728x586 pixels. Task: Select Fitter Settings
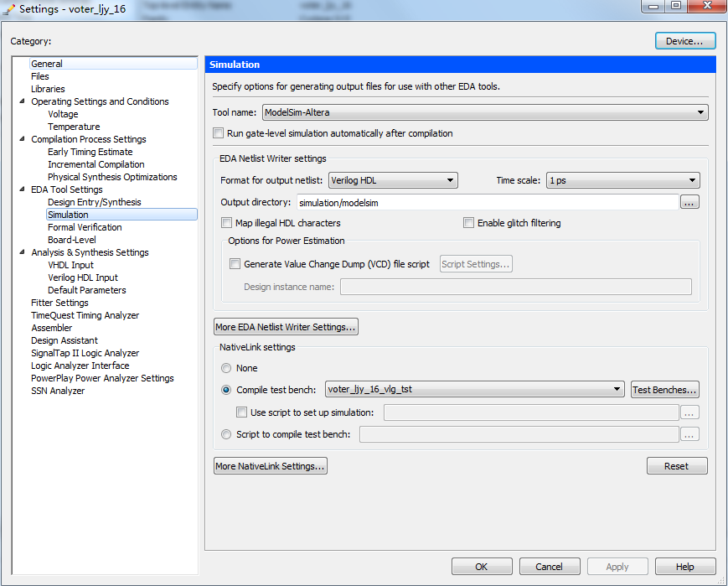coord(59,302)
